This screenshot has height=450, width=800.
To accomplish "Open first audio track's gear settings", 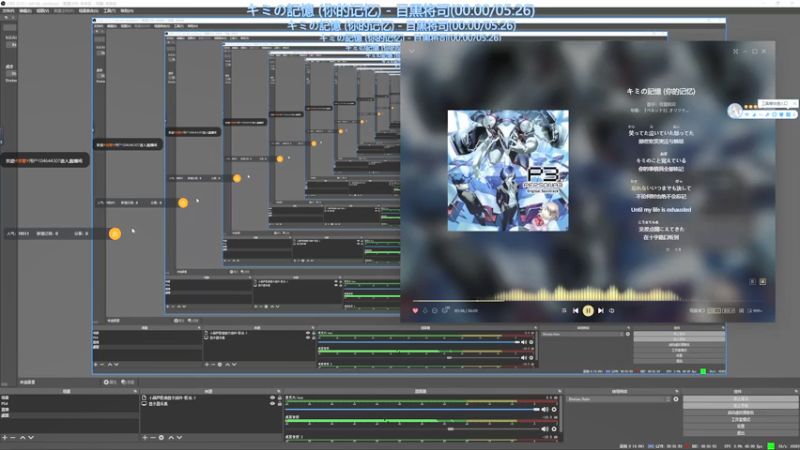I will [x=554, y=409].
